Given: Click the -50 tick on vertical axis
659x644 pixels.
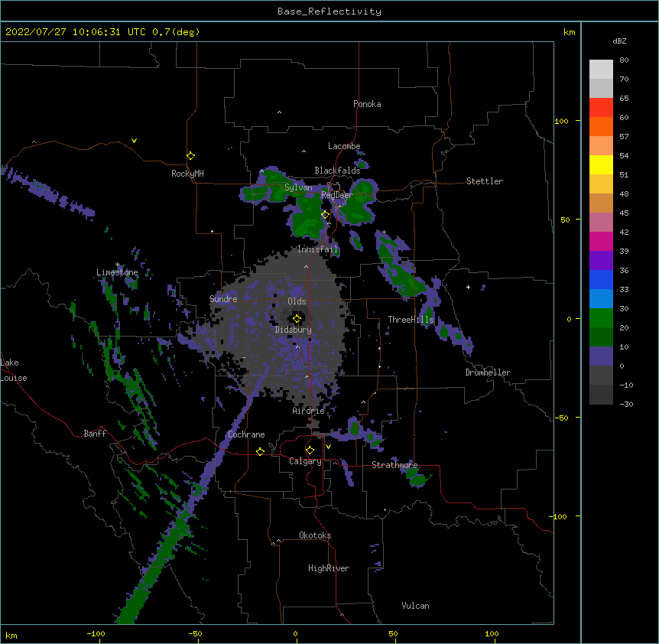Looking at the screenshot, I should 561,418.
